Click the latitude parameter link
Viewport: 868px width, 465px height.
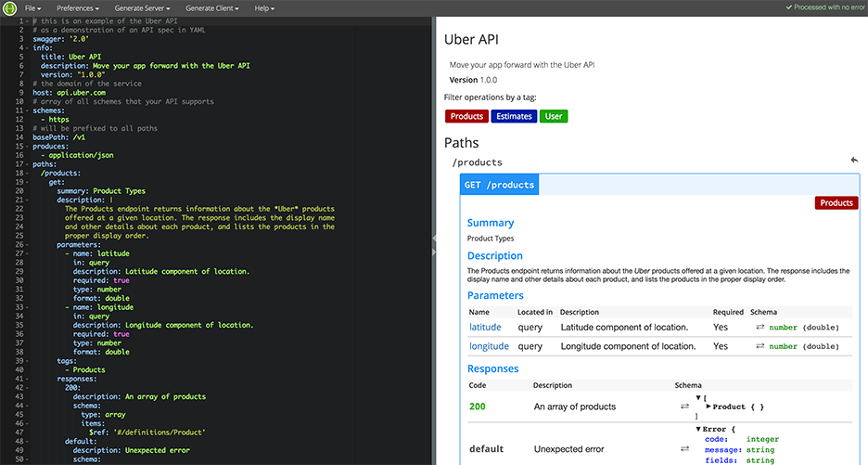tap(485, 328)
